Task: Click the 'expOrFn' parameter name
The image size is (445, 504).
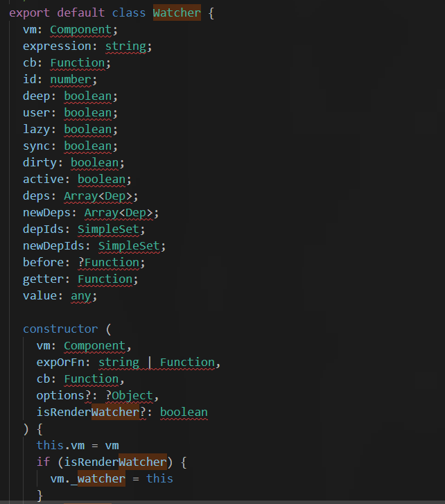Action: tap(60, 362)
